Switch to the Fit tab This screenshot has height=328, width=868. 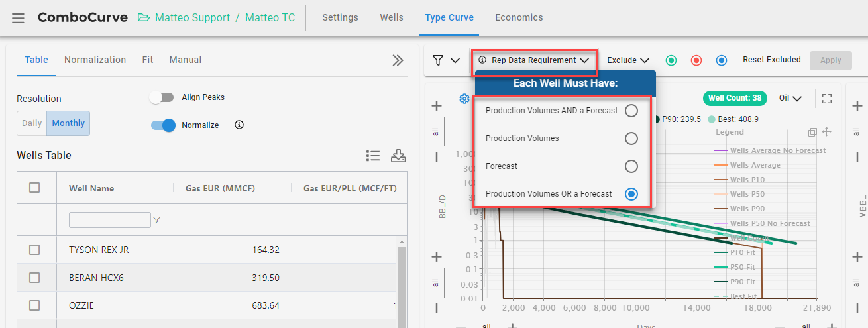point(148,60)
